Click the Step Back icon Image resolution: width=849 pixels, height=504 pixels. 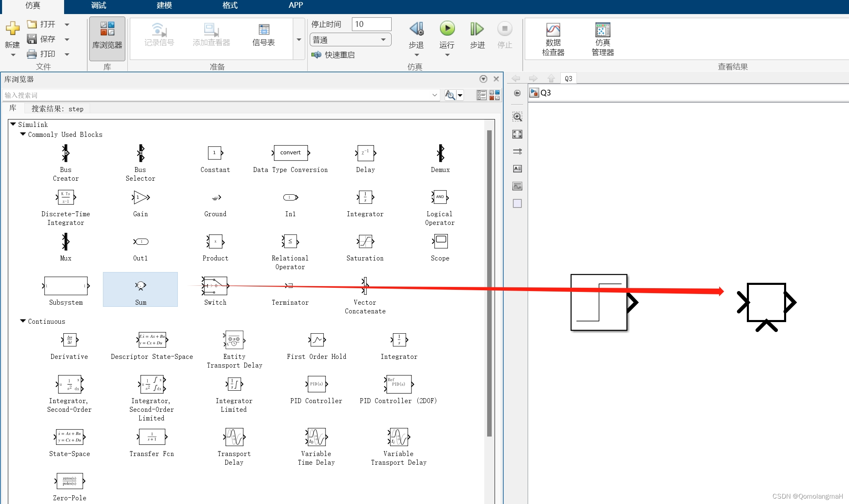(x=416, y=29)
